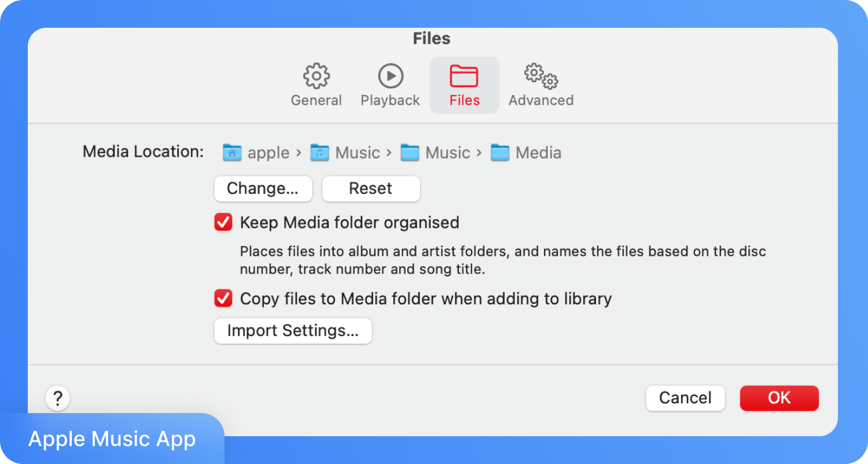Cancel the settings dialog
The width and height of the screenshot is (868, 464).
pos(685,398)
